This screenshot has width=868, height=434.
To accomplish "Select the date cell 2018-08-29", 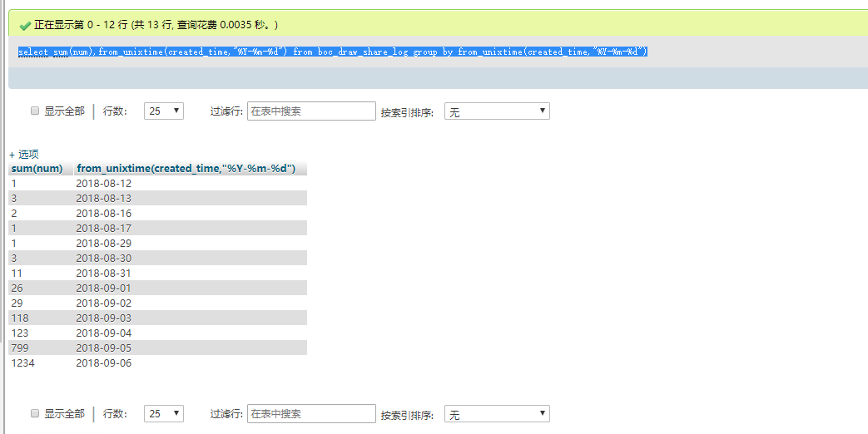I will [x=104, y=243].
